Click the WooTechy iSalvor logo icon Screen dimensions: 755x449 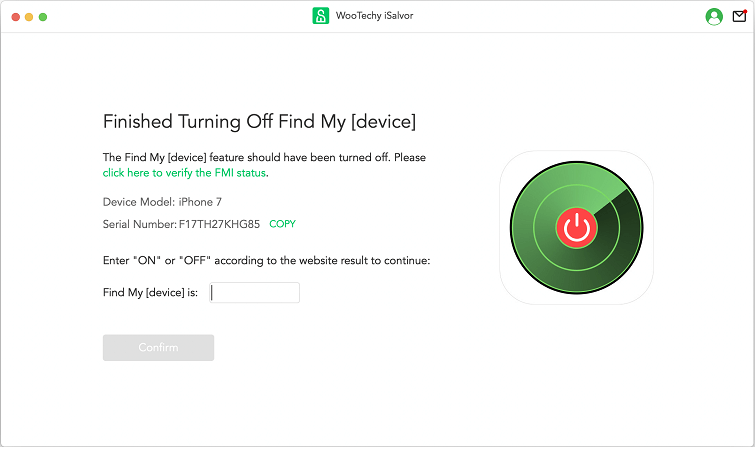[320, 17]
